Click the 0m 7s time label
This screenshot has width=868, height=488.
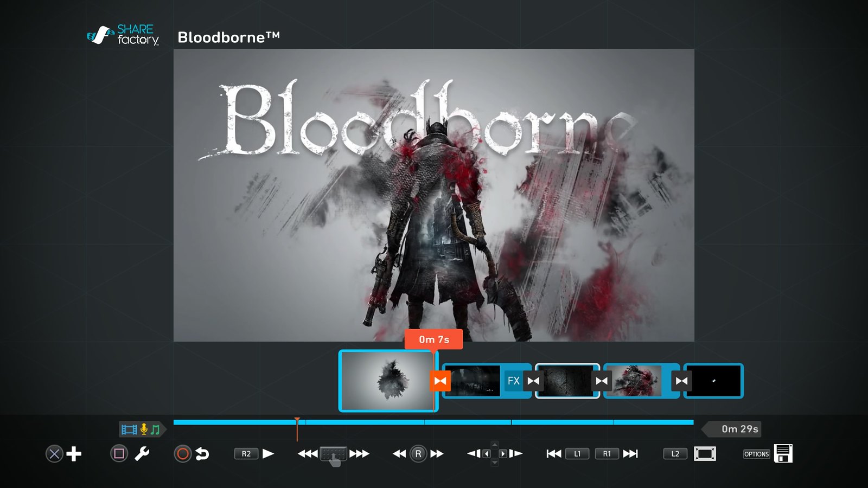click(434, 339)
